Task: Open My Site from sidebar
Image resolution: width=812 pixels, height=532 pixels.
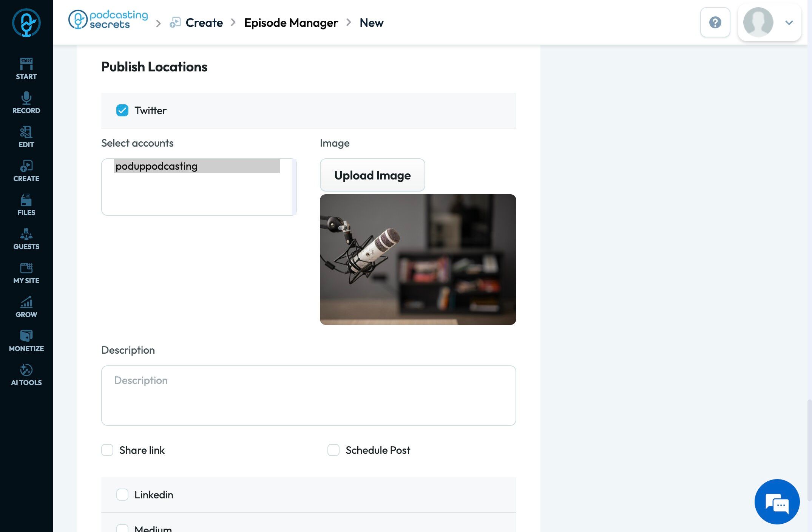Action: [26, 273]
